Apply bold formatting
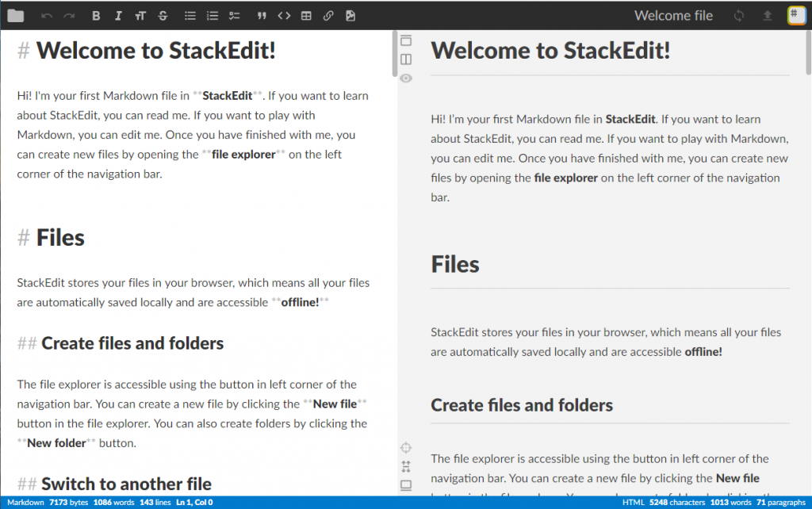The image size is (812, 509). pos(96,16)
